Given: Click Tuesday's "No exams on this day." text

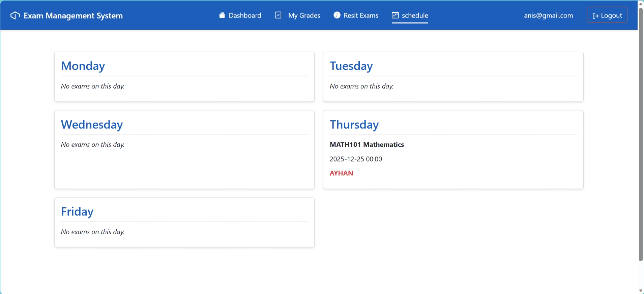Looking at the screenshot, I should pos(361,86).
